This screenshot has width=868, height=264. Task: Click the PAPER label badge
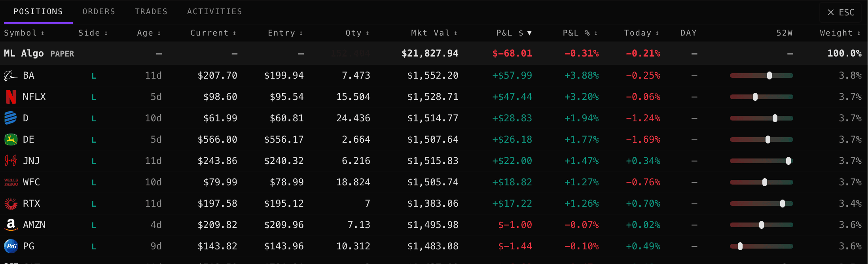coord(62,54)
